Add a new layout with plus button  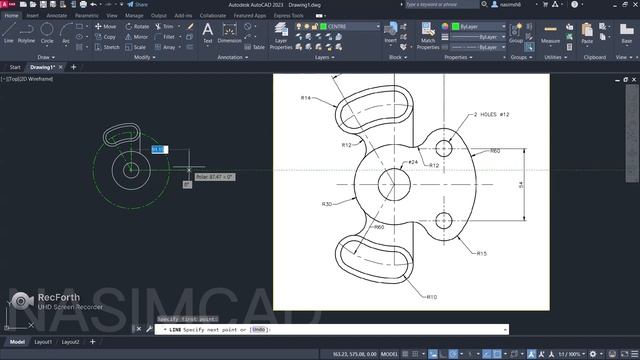click(92, 342)
